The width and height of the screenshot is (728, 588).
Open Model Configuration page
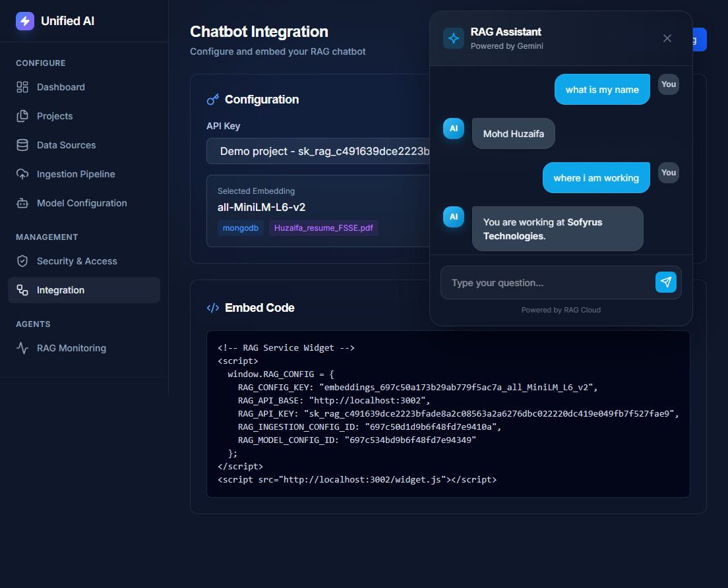pyautogui.click(x=84, y=203)
